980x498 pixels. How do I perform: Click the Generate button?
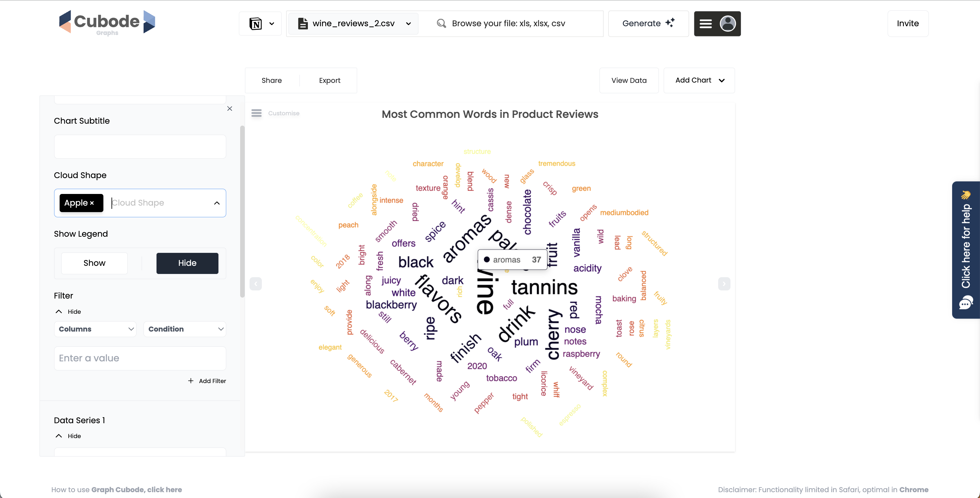pos(648,24)
